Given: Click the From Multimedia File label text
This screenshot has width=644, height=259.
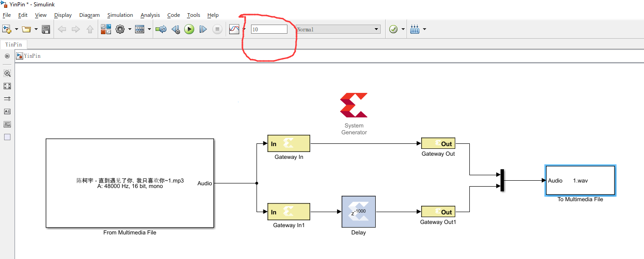Looking at the screenshot, I should [130, 233].
